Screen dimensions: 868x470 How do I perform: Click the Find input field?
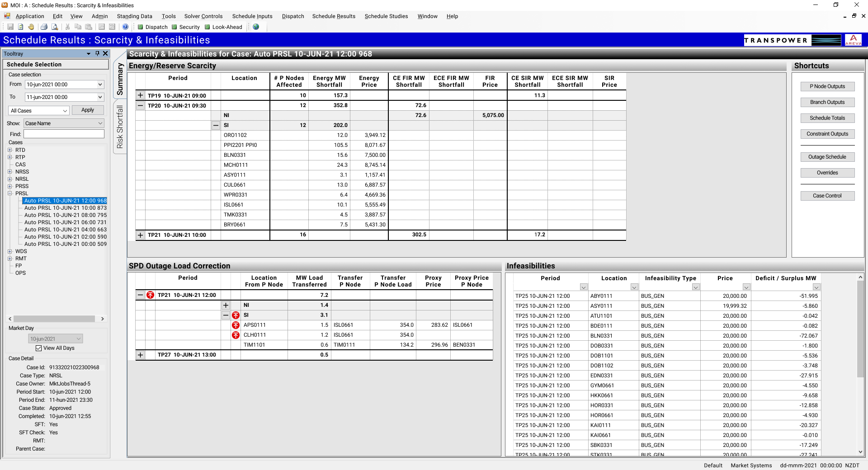[64, 134]
